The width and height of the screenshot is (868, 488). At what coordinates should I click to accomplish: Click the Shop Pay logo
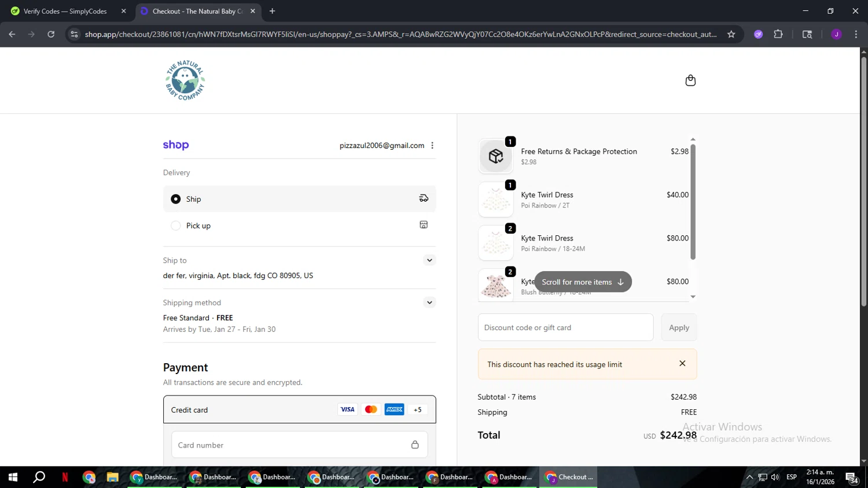coord(176,145)
